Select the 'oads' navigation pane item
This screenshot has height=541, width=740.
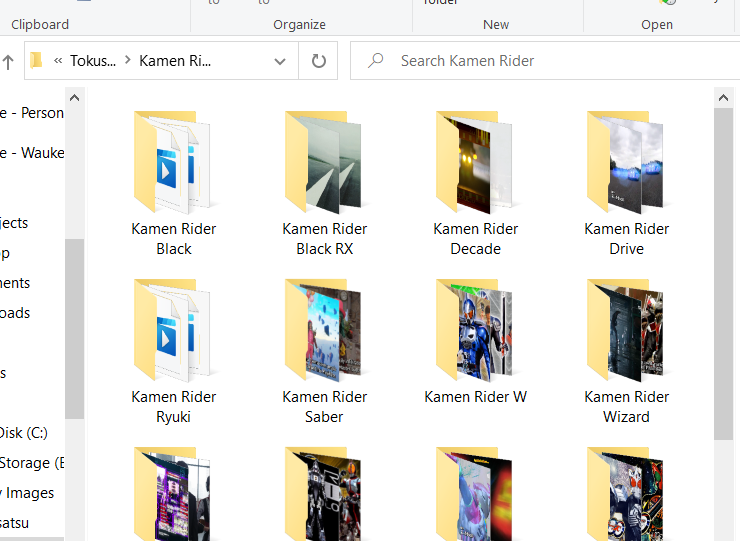(15, 313)
